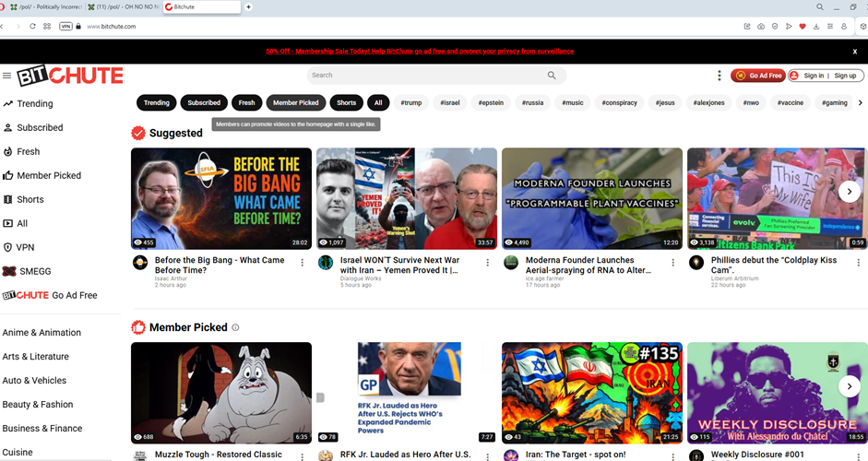
Task: Click the #epstein hashtag chip
Action: click(x=491, y=102)
